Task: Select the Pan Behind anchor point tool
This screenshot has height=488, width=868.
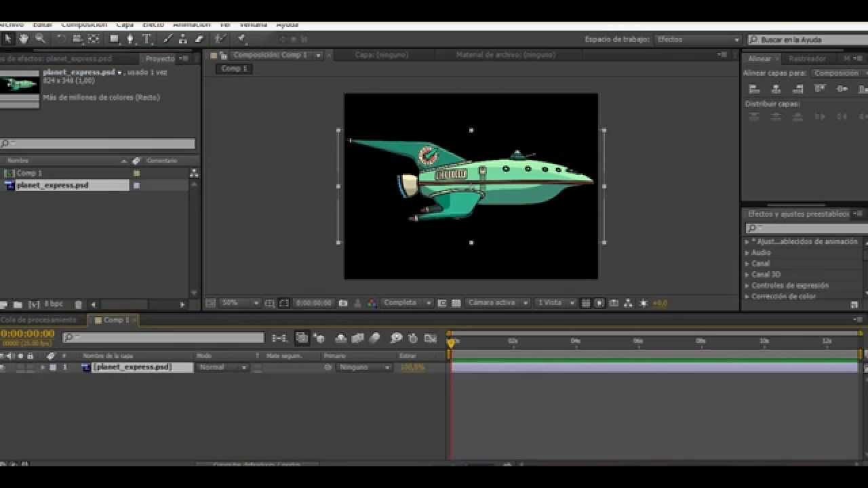Action: (94, 39)
